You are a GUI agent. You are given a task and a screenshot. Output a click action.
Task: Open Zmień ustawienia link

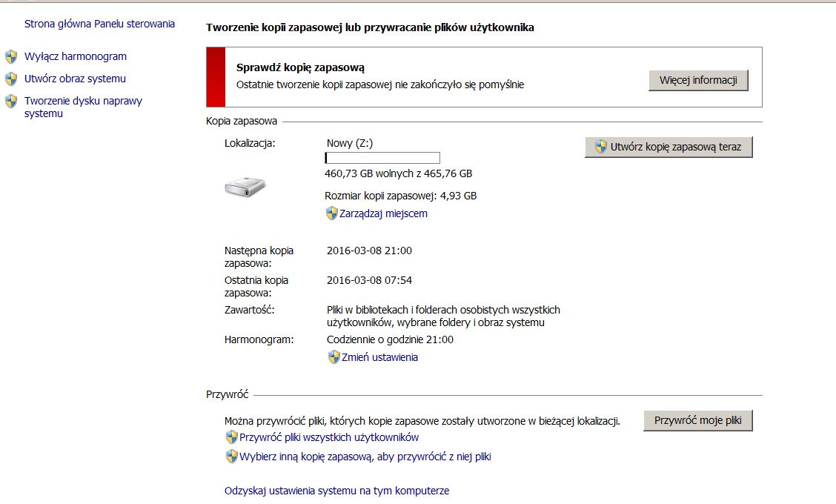click(x=379, y=358)
